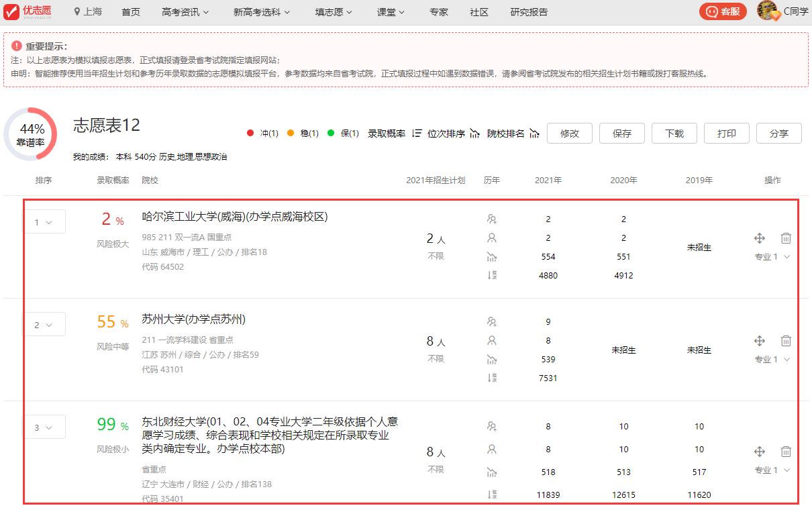Image resolution: width=812 pixels, height=516 pixels.
Task: Click the 打印 button
Action: point(727,133)
